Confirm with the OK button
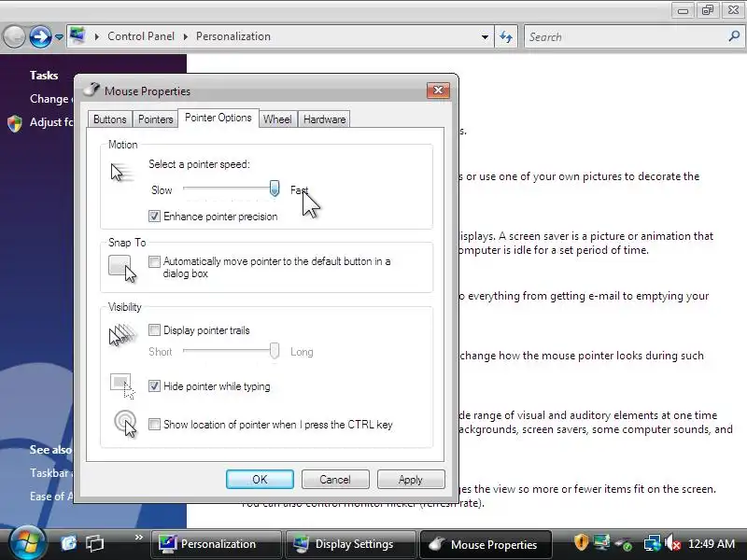Viewport: 747px width, 560px height. click(x=260, y=480)
